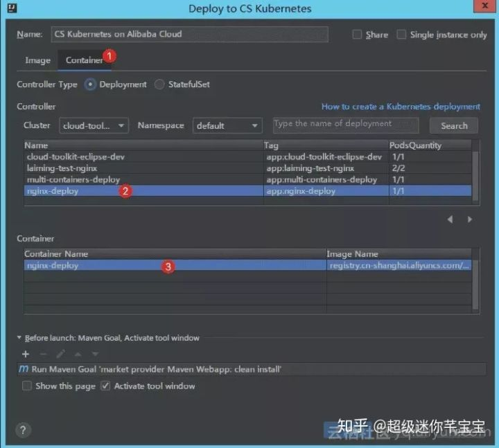This screenshot has width=499, height=448.
Task: Switch to the Container tab
Action: click(x=85, y=60)
